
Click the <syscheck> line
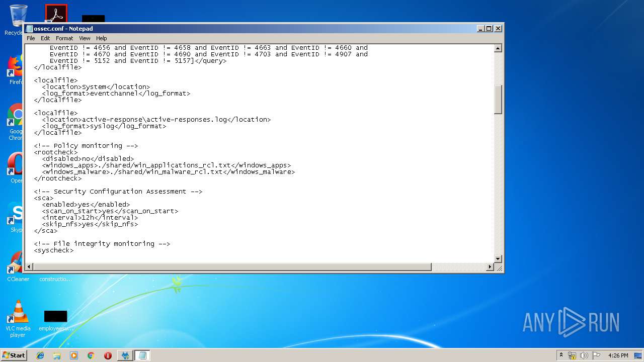coord(53,250)
